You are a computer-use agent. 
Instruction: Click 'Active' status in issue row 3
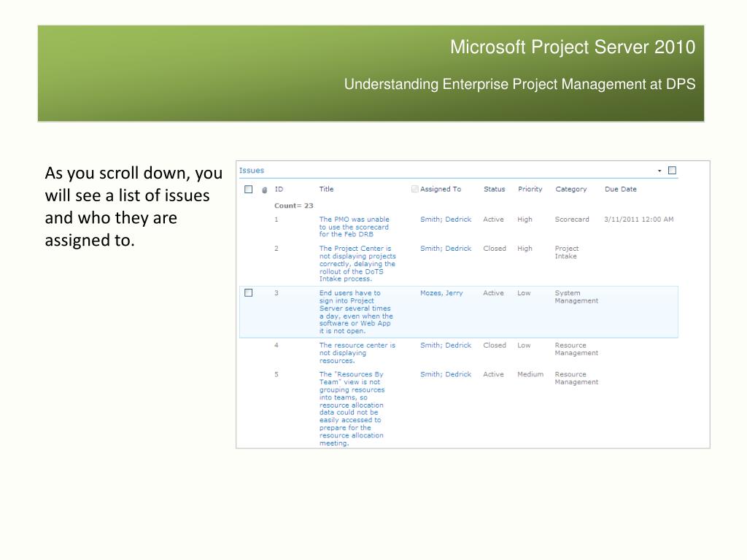(x=493, y=293)
